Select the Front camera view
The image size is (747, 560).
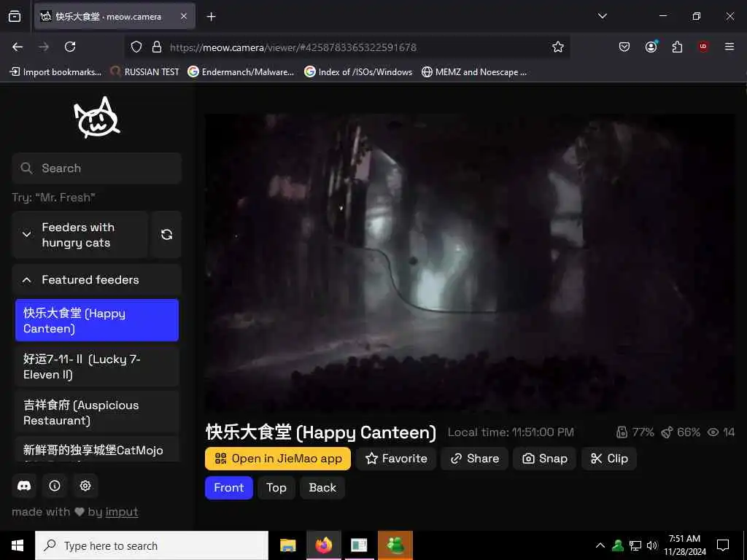click(228, 488)
